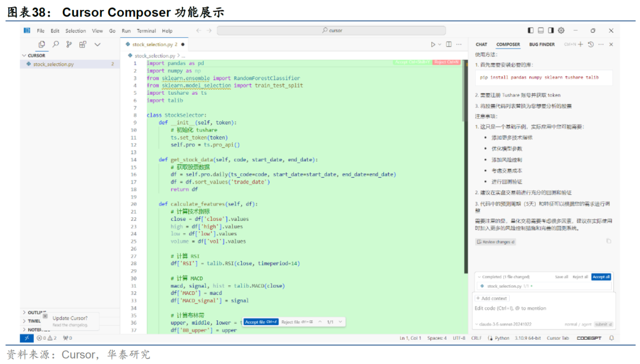The image size is (640, 364).
Task: Click the Edit code input field
Action: tap(542, 308)
